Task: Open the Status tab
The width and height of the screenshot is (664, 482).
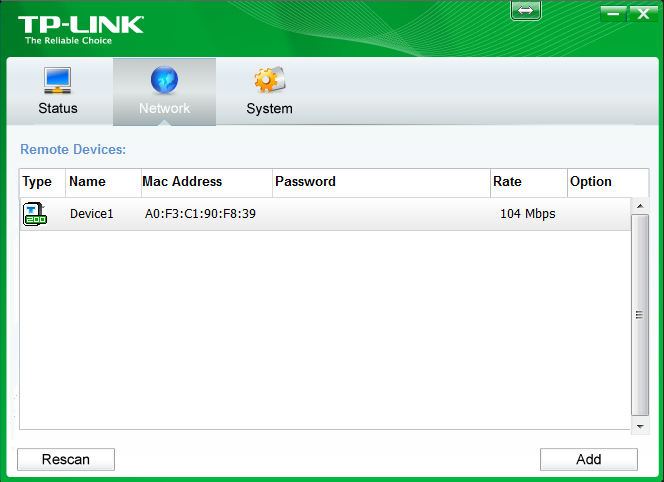Action: click(x=58, y=91)
